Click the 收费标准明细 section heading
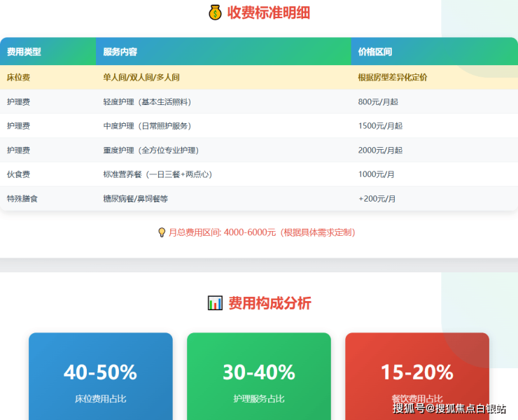Screen dimensions: 518x420 pyautogui.click(x=269, y=13)
